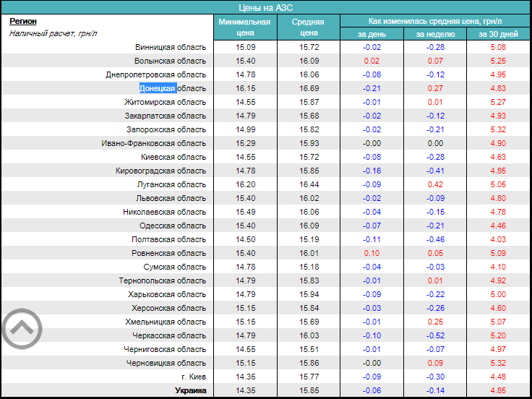Click Луганская область minimum price 16.20

pos(245,184)
